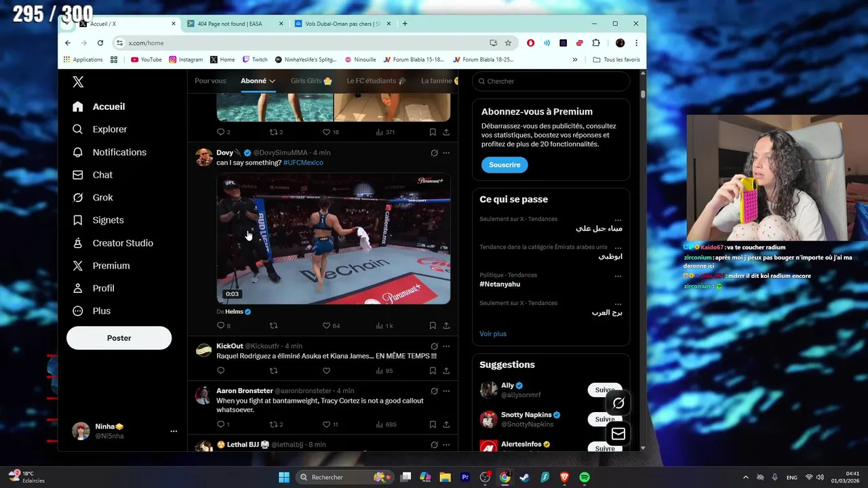Open Plus menu in the sidebar

point(92,311)
